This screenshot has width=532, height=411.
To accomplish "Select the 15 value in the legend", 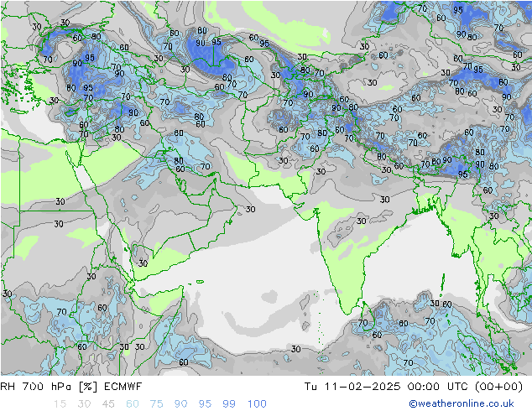I will pyautogui.click(x=60, y=404).
